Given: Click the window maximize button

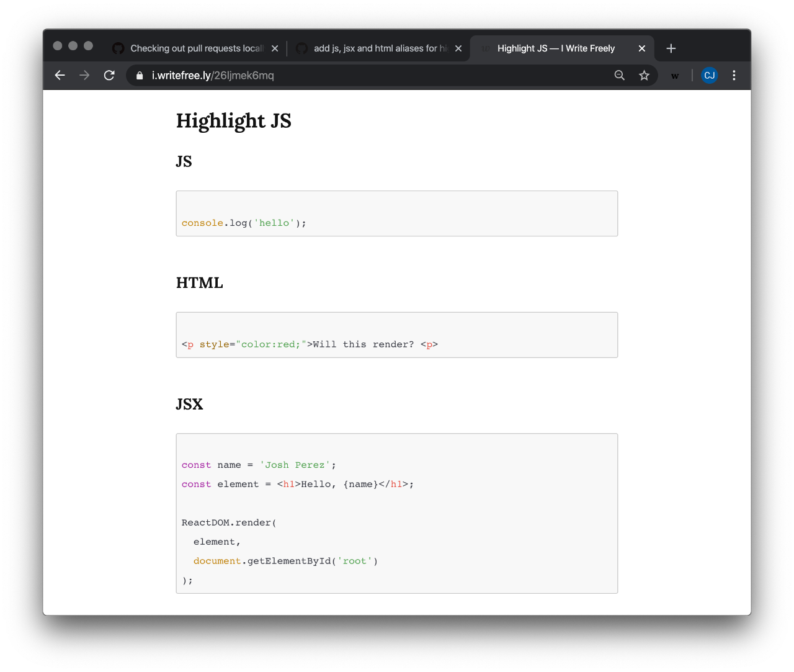Looking at the screenshot, I should click(88, 45).
